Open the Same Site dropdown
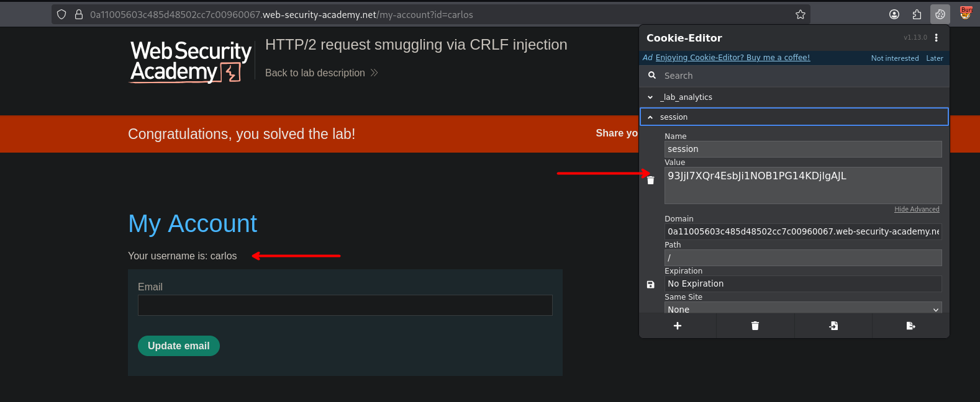 pos(802,309)
